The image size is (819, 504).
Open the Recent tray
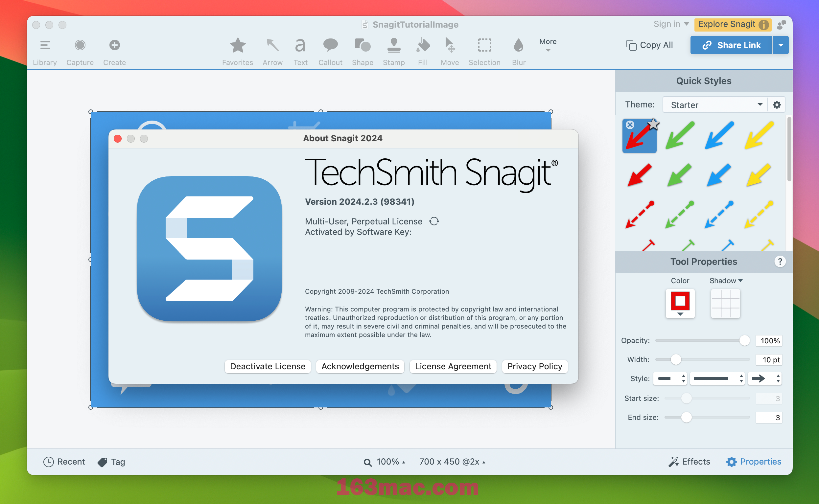coord(64,462)
